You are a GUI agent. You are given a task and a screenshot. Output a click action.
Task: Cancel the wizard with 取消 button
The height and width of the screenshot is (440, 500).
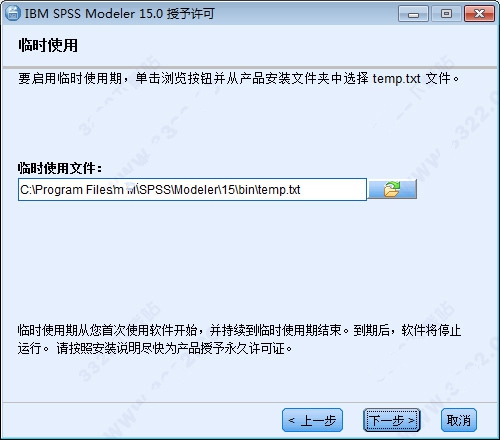(x=459, y=420)
